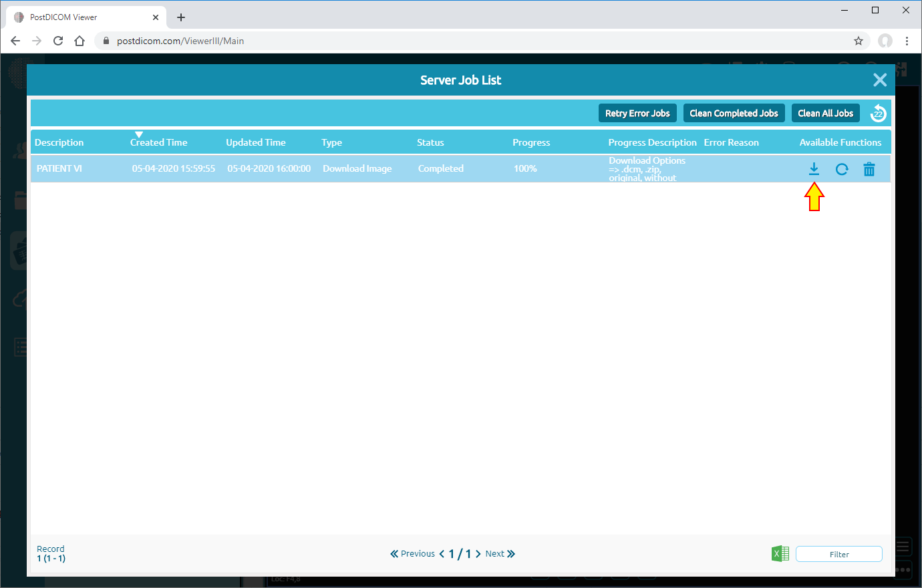922x588 pixels.
Task: Download the completed PATIENT VI job
Action: (x=814, y=169)
